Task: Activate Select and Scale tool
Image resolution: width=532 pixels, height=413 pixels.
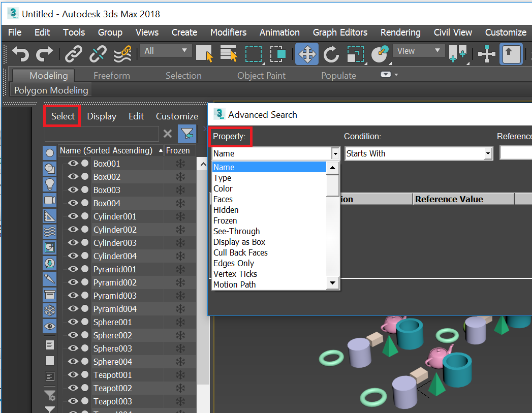Action: click(x=356, y=54)
